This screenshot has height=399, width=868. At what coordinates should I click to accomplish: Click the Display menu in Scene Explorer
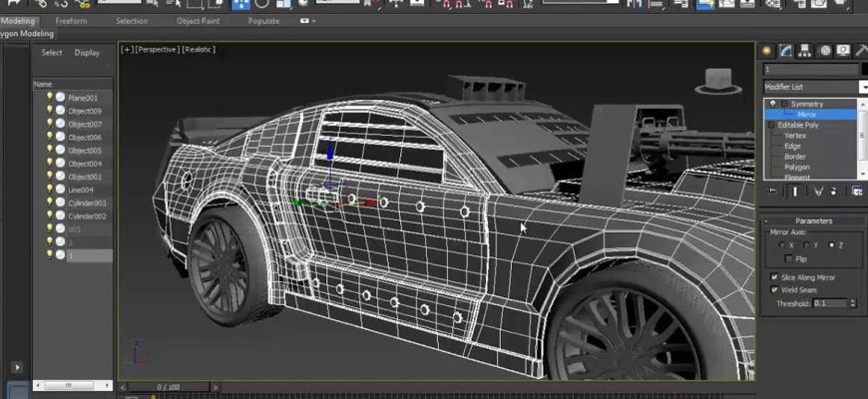[x=87, y=53]
